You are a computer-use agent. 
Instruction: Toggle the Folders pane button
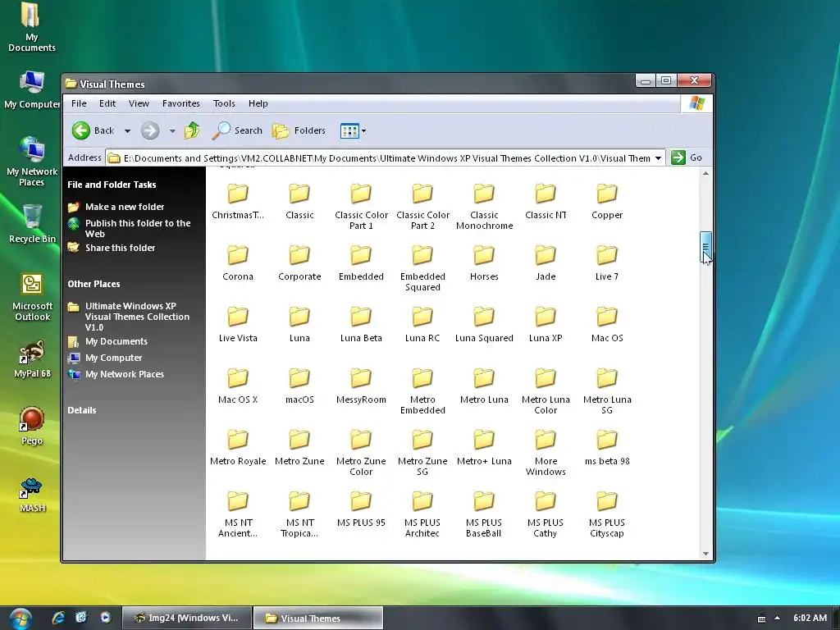[x=299, y=130]
